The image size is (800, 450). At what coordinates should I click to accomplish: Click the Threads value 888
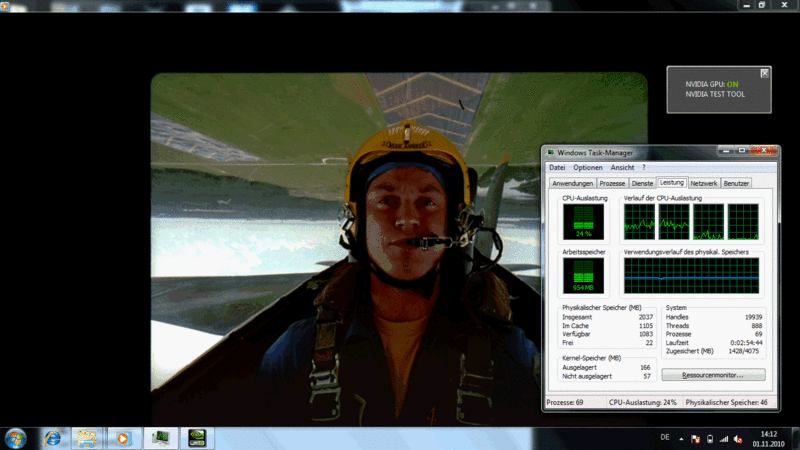point(757,326)
